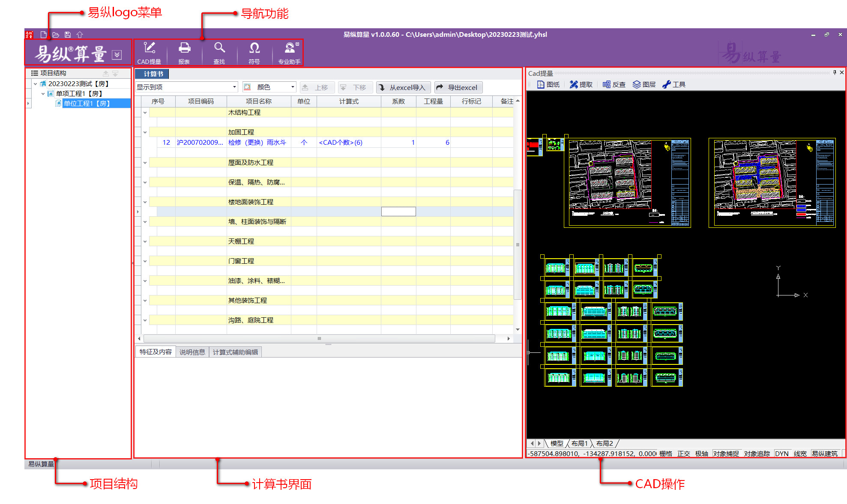
Task: Collapse the 沟路、庭院工程 row group
Action: pyautogui.click(x=145, y=320)
